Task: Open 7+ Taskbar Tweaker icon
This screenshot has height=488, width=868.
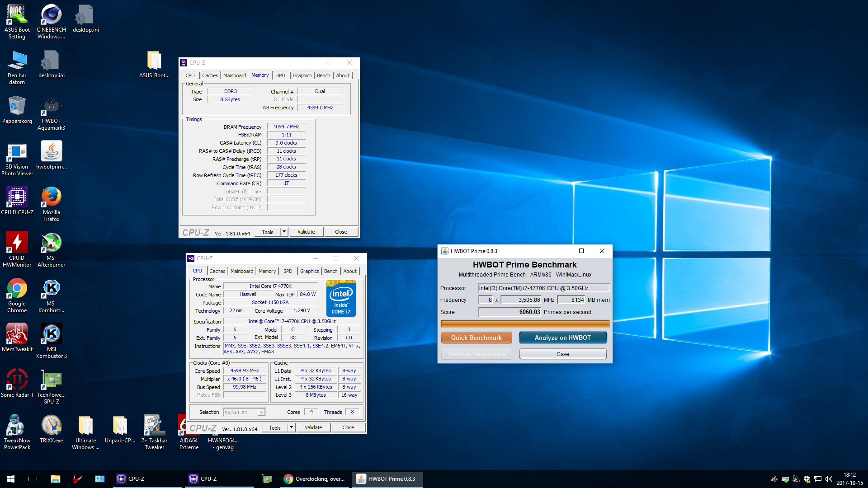Action: pyautogui.click(x=154, y=432)
